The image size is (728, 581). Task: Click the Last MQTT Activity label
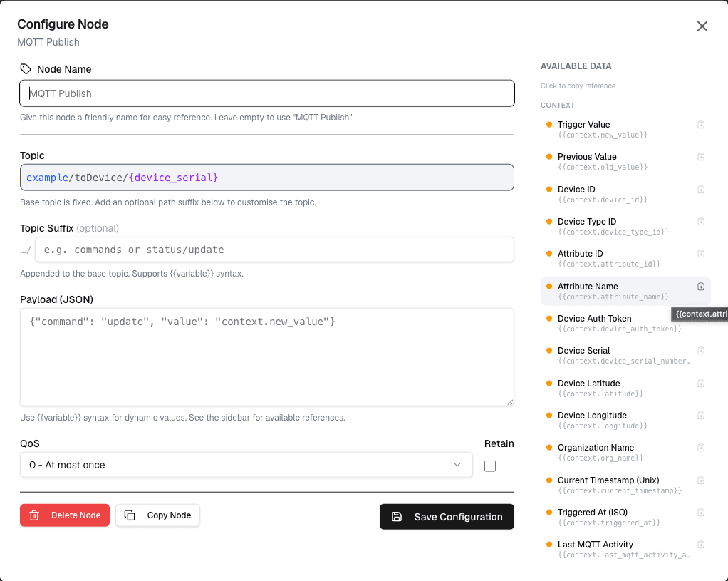point(596,544)
